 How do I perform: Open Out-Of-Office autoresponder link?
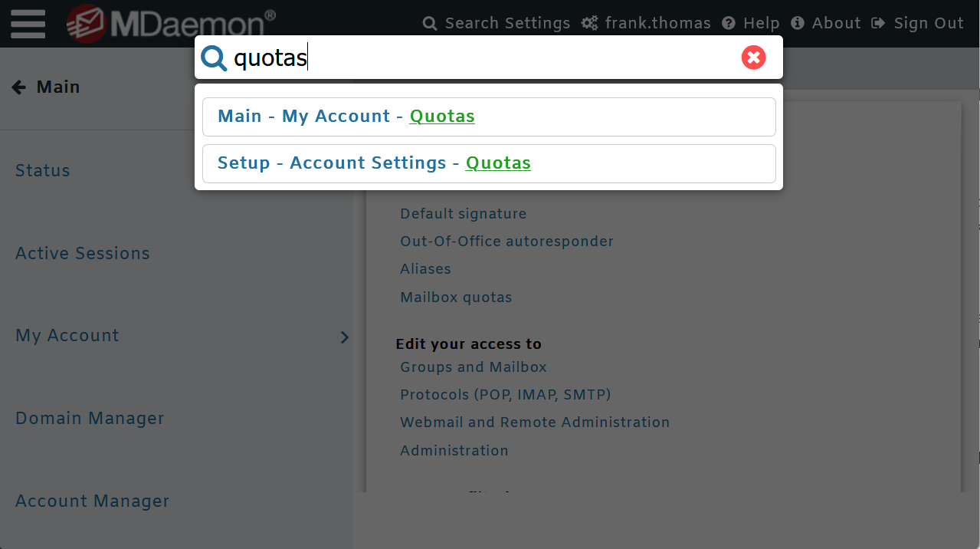click(x=506, y=242)
